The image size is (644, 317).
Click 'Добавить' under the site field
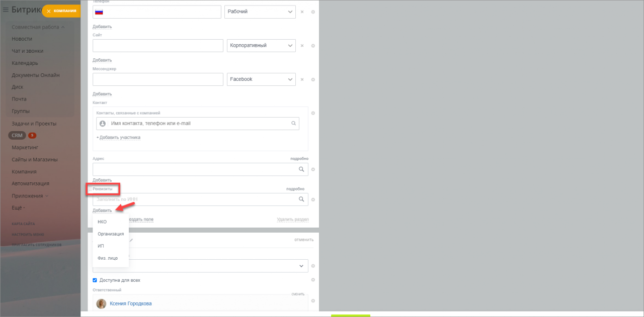click(x=102, y=60)
